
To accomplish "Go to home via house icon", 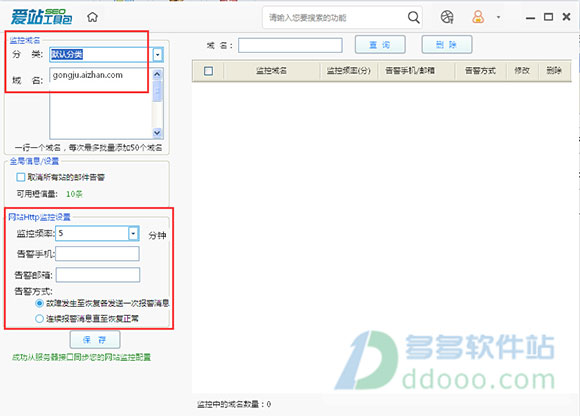I will [92, 17].
